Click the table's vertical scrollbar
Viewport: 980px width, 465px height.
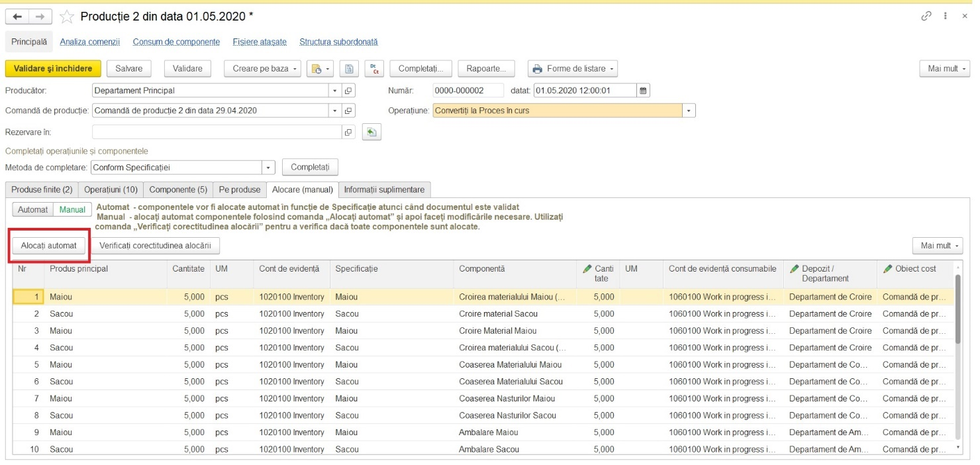pos(957,358)
